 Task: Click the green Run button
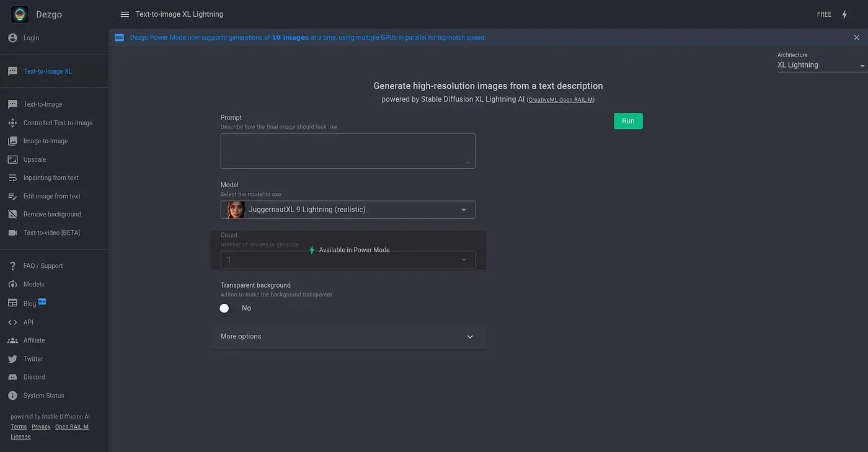point(628,121)
